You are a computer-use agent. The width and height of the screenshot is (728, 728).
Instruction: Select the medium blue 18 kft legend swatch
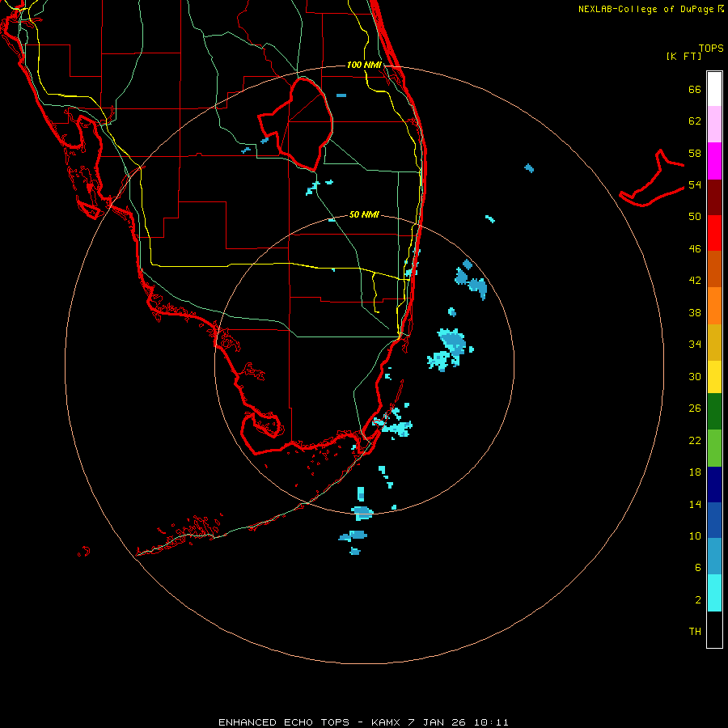[714, 520]
